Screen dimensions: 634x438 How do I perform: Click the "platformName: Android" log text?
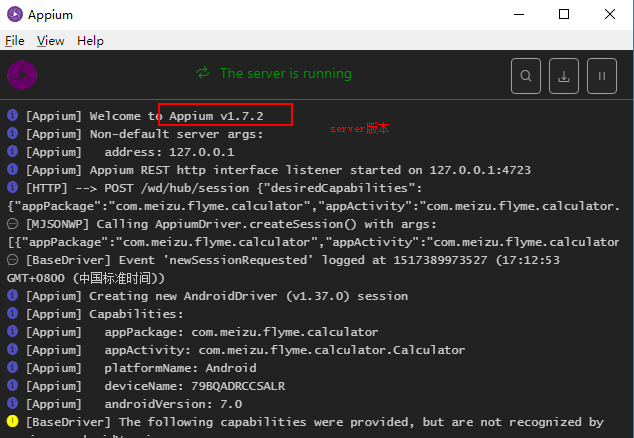pos(180,368)
